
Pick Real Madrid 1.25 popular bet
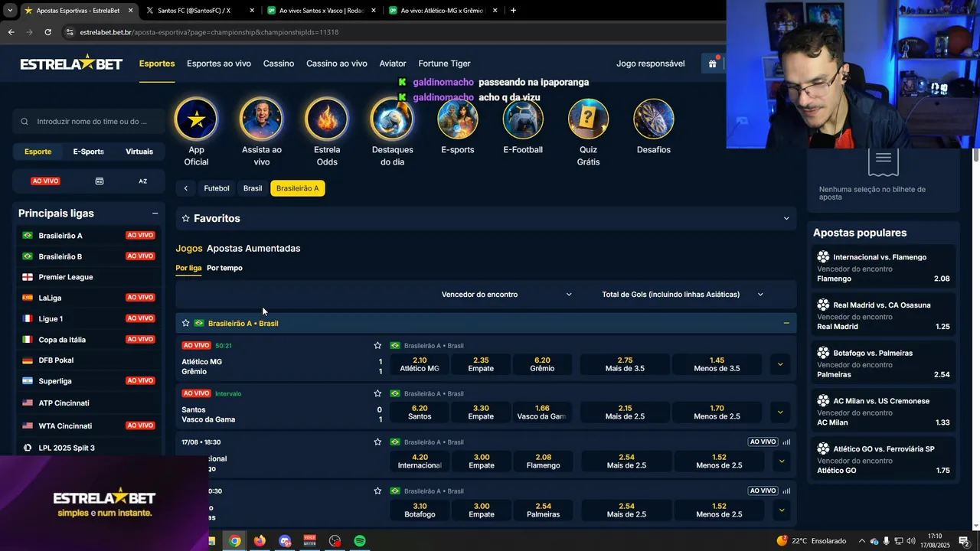pyautogui.click(x=883, y=316)
